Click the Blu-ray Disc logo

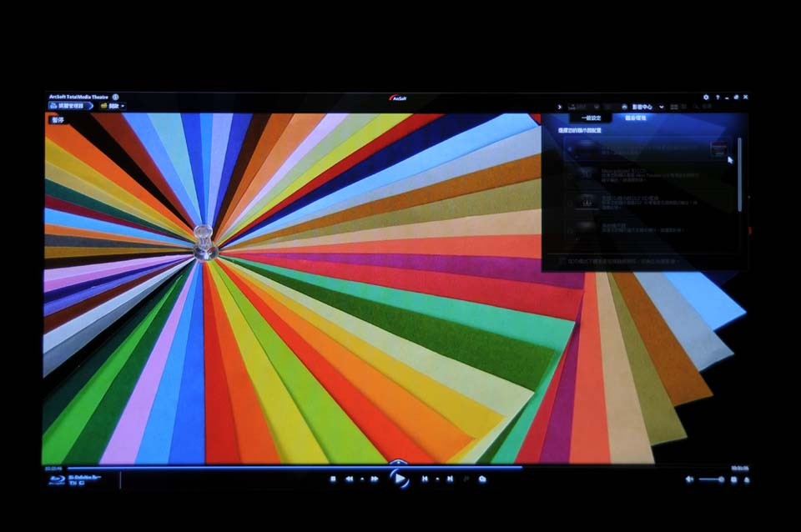tap(57, 480)
